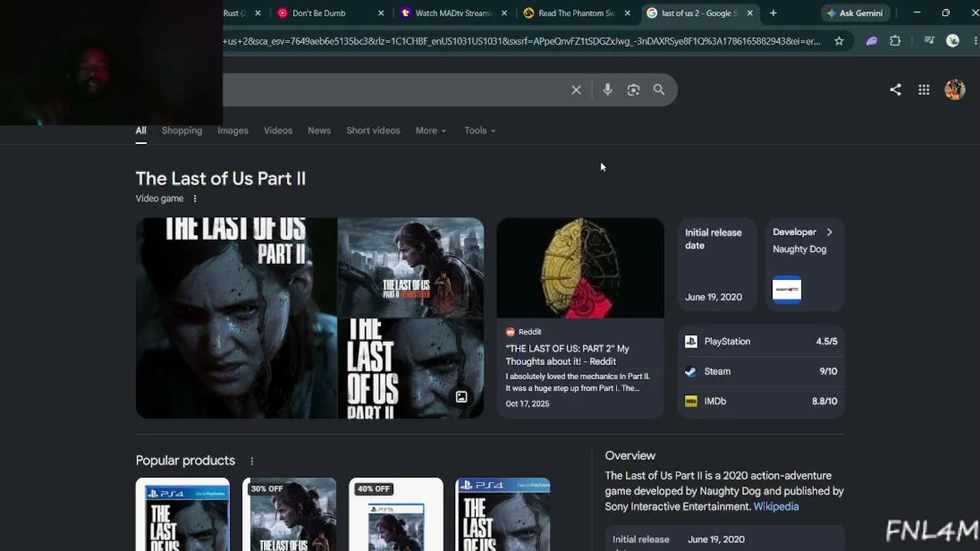Viewport: 980px width, 551px height.
Task: Click the Reddit icon on the post card
Action: (x=510, y=332)
